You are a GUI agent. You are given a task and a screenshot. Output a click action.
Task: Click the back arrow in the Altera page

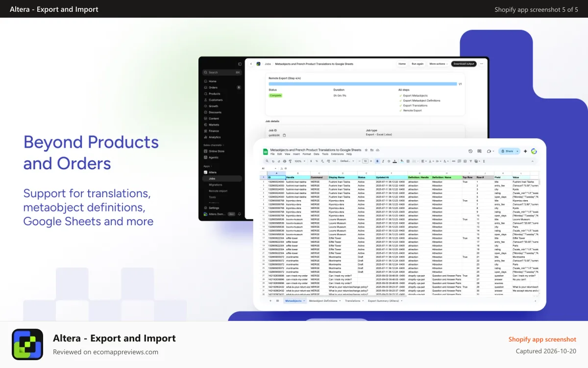251,64
